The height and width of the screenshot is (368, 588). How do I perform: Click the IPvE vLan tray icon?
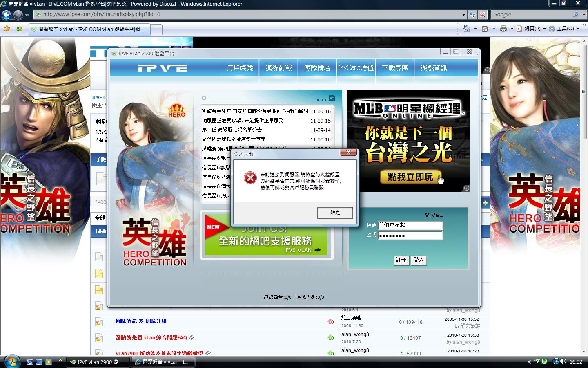[x=537, y=361]
